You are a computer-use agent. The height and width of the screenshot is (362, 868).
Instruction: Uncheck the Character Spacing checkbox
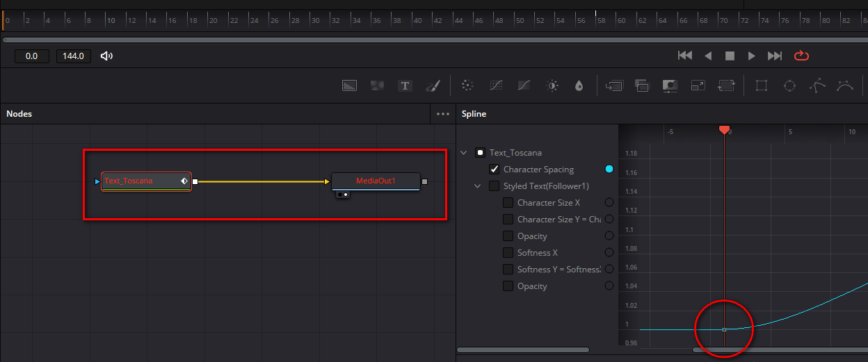(495, 170)
